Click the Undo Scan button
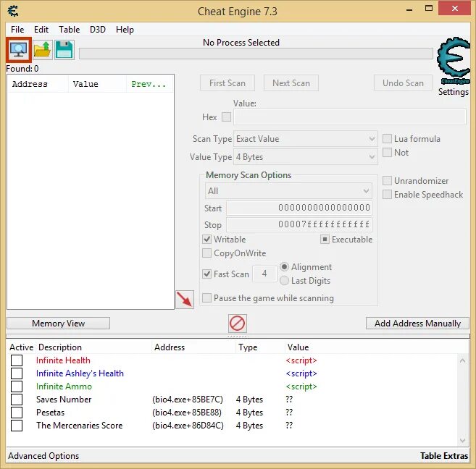Screen dimensions: 476x469 403,83
